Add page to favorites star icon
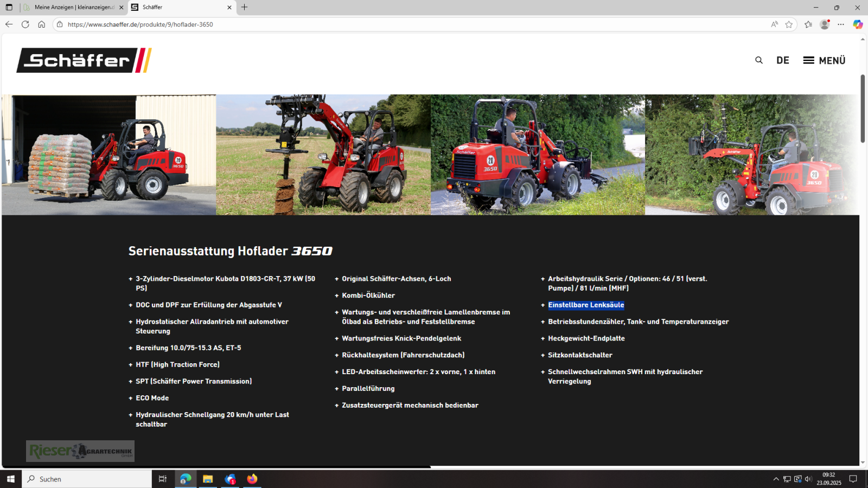The image size is (868, 488). coord(789,24)
